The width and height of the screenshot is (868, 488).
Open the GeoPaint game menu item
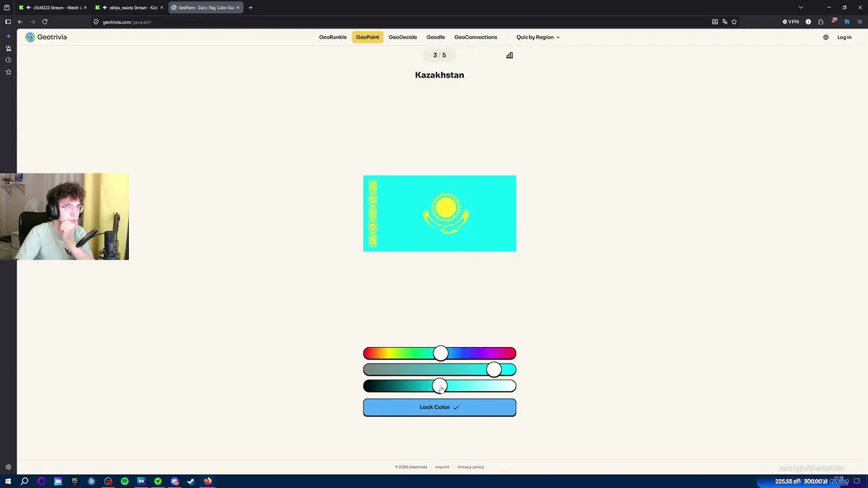pos(368,37)
